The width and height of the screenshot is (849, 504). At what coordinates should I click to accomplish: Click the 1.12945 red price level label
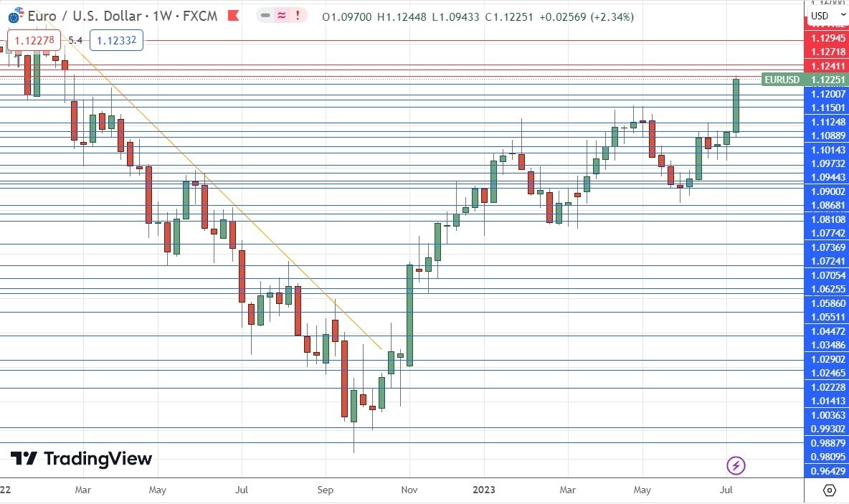tap(828, 37)
